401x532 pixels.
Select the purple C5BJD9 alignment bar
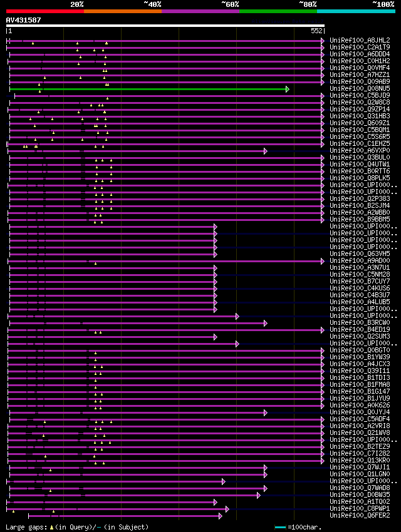pos(168,96)
